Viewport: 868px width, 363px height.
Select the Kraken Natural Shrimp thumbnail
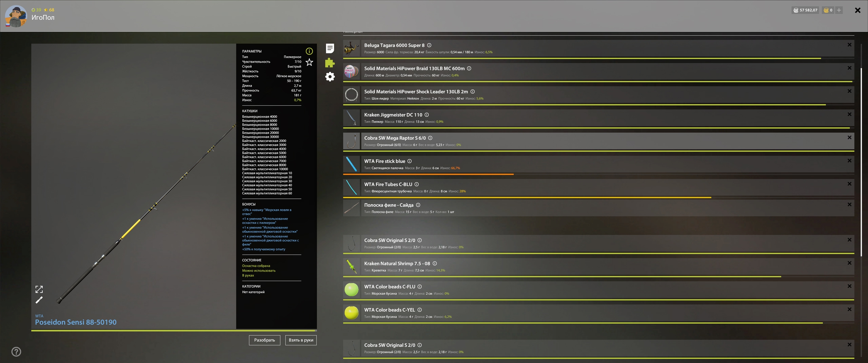(x=351, y=266)
